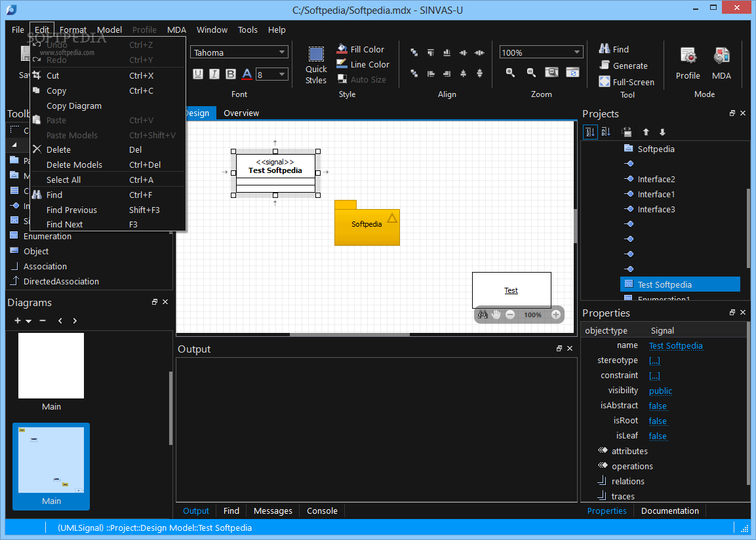This screenshot has height=540, width=756.
Task: Click the zoom-to-fit icon
Action: [x=551, y=72]
